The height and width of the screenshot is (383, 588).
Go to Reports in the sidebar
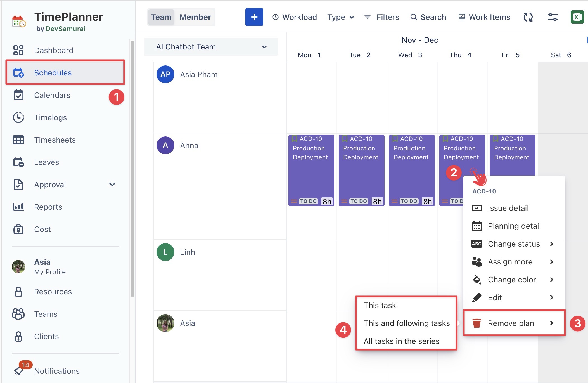[x=48, y=207]
